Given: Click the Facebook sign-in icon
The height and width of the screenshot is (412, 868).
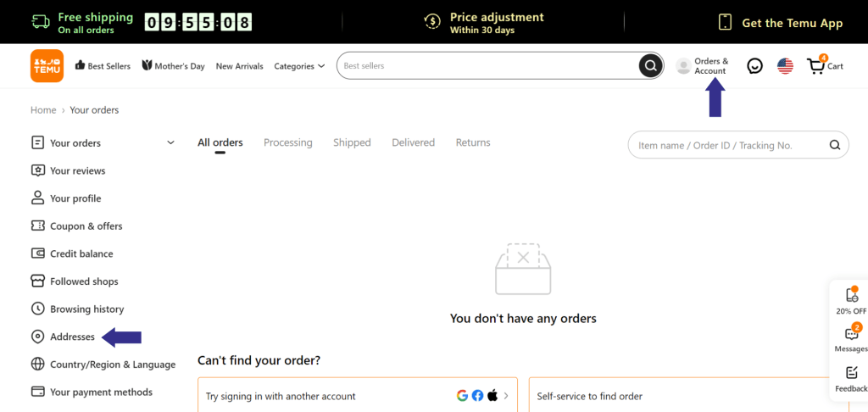Looking at the screenshot, I should pos(477,395).
